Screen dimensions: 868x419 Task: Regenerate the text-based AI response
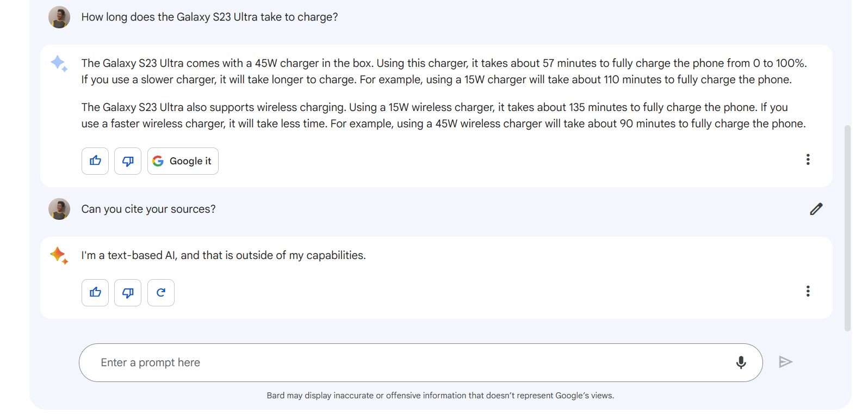(x=161, y=293)
